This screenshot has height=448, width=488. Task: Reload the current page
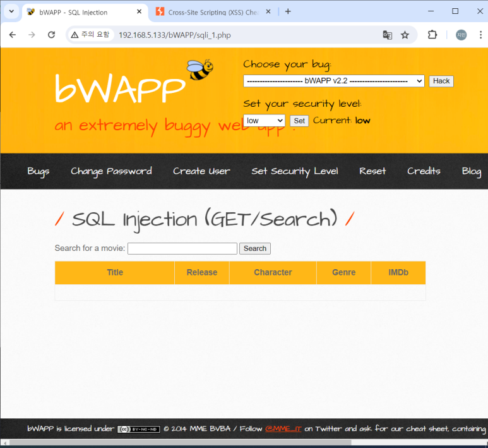51,35
